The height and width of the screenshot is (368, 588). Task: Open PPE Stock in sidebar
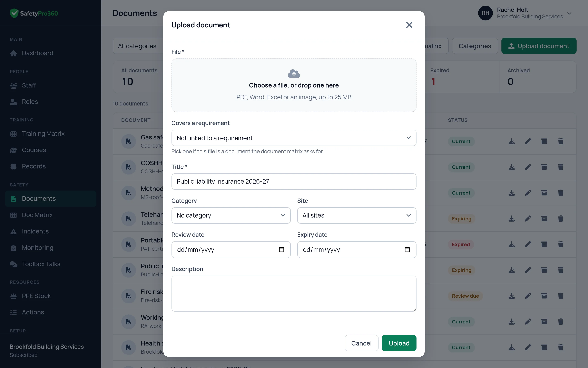click(x=51, y=296)
